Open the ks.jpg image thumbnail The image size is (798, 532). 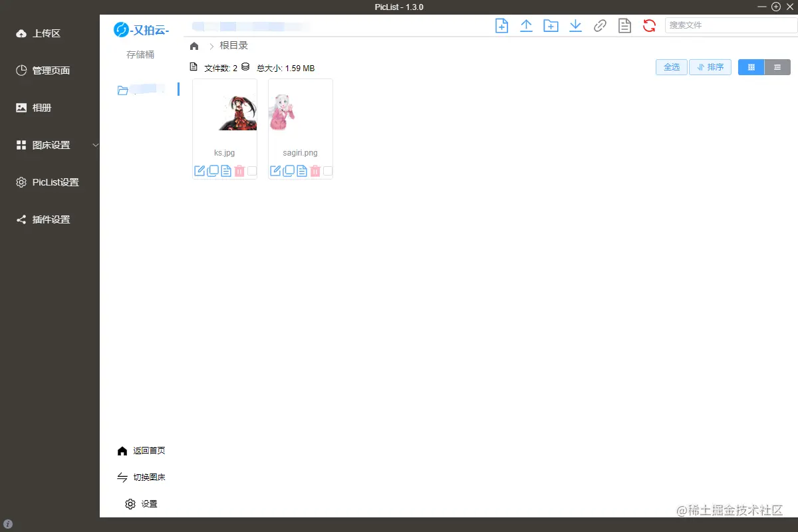click(225, 112)
